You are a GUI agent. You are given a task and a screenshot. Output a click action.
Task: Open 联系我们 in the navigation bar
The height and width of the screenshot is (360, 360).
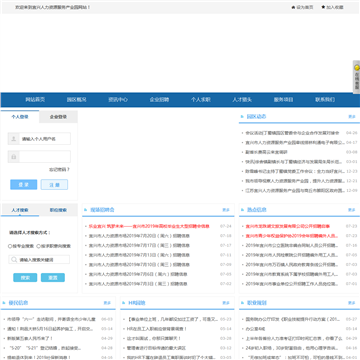[x=325, y=100]
